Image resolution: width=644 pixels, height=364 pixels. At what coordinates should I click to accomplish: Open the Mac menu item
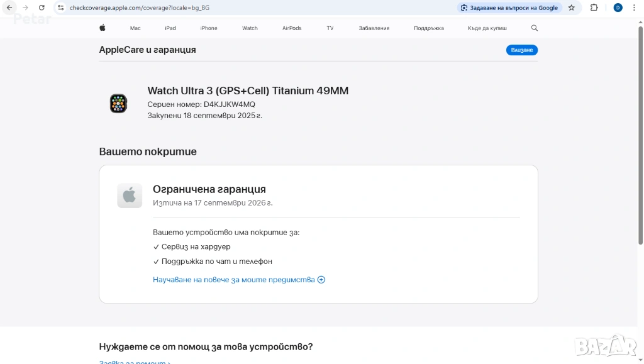pos(135,28)
